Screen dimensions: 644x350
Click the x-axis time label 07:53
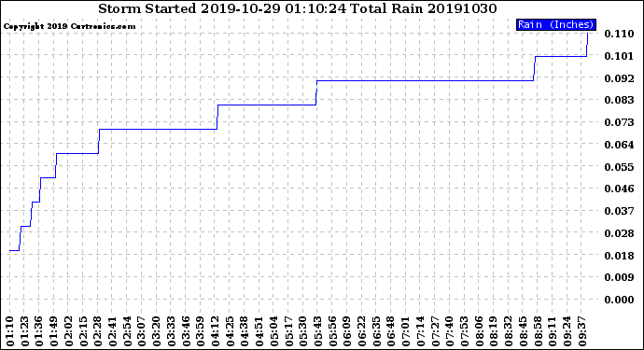click(465, 331)
